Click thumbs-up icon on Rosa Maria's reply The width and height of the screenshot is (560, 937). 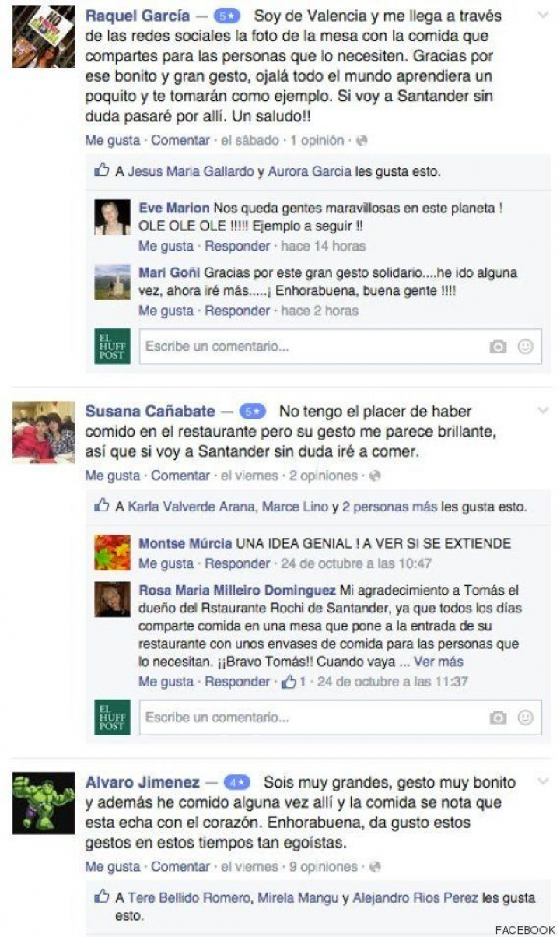coord(289,681)
